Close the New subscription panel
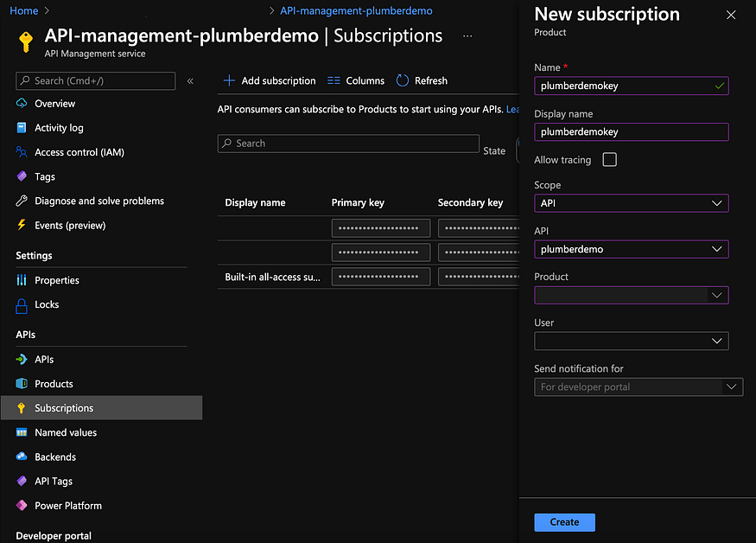756x543 pixels. (731, 15)
